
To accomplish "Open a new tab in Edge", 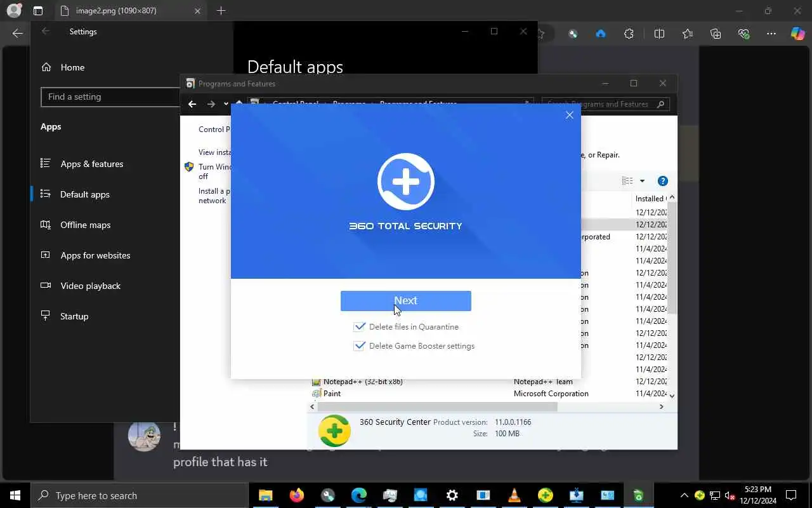I will pyautogui.click(x=221, y=11).
